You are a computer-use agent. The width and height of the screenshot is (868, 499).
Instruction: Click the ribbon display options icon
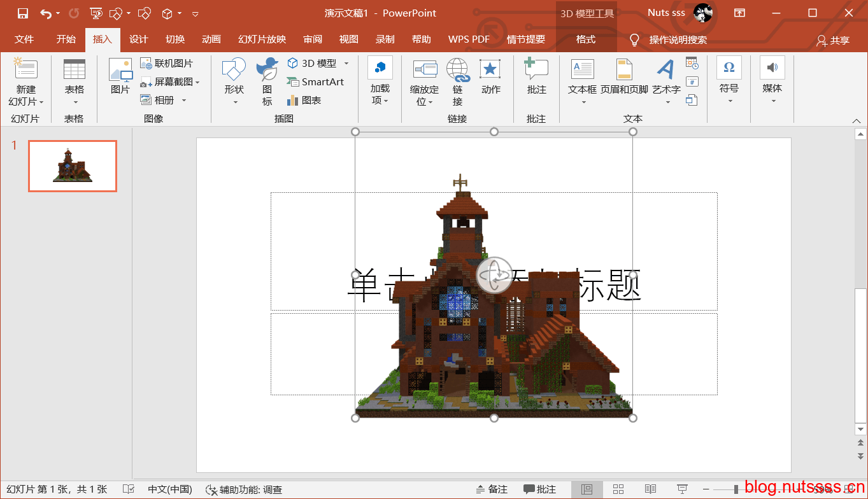click(x=739, y=13)
